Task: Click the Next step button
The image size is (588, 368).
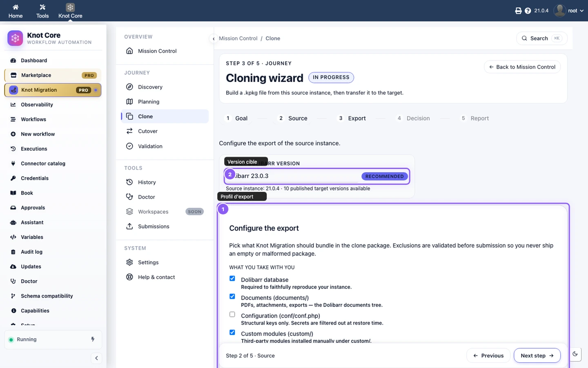Action: pos(537,356)
